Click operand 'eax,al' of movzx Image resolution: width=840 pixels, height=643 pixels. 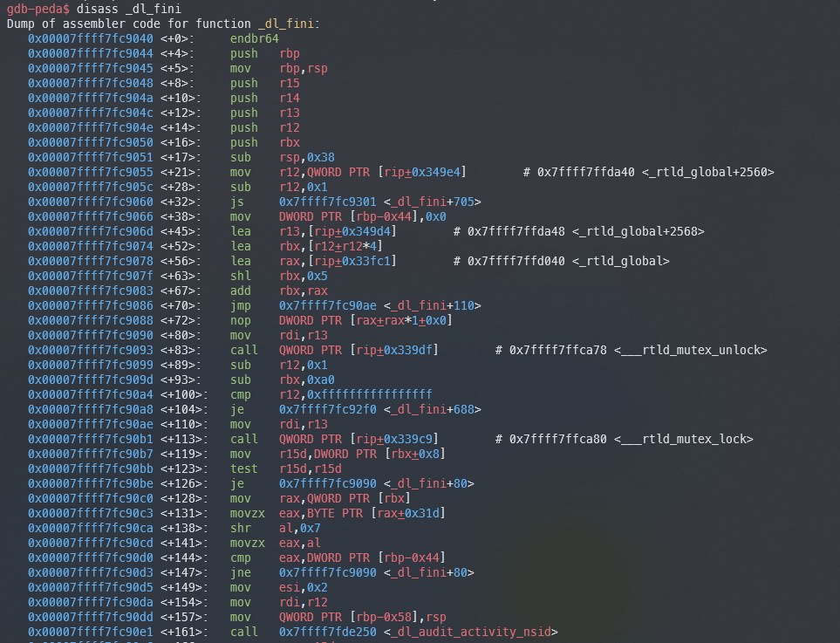pos(300,543)
